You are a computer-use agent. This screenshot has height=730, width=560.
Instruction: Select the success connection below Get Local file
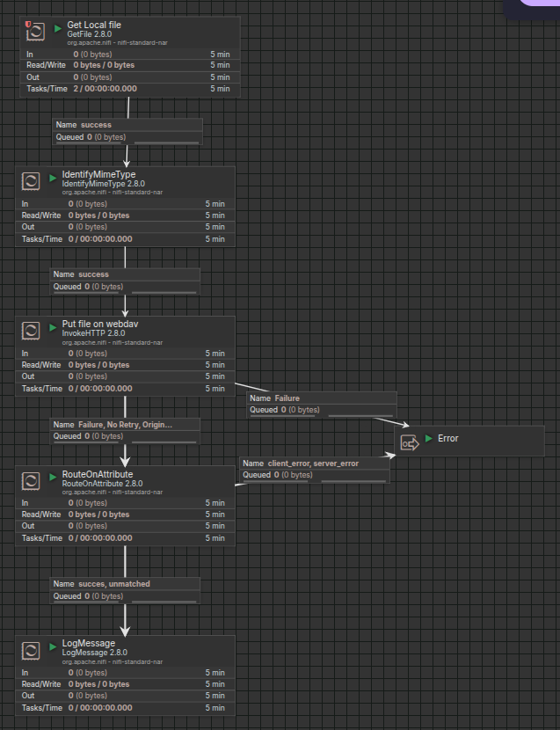[127, 131]
